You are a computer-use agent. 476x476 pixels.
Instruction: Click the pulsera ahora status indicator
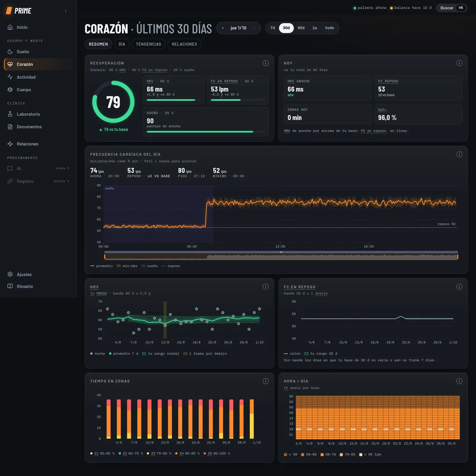coord(370,8)
